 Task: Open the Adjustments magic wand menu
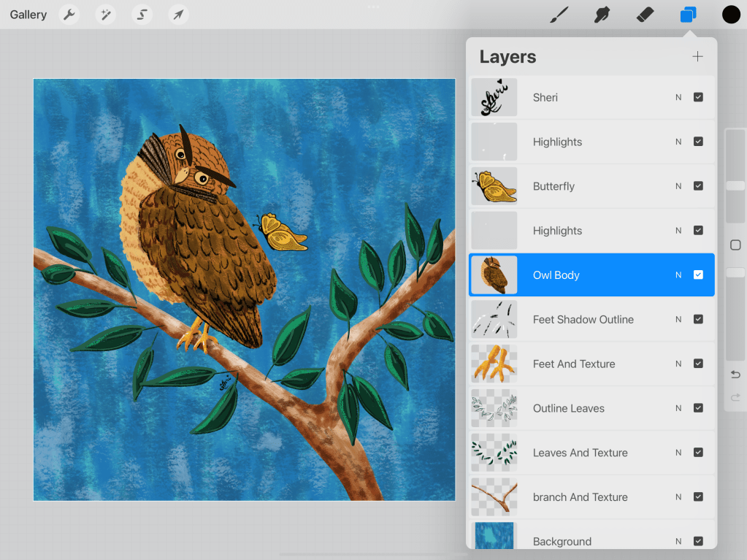tap(106, 15)
